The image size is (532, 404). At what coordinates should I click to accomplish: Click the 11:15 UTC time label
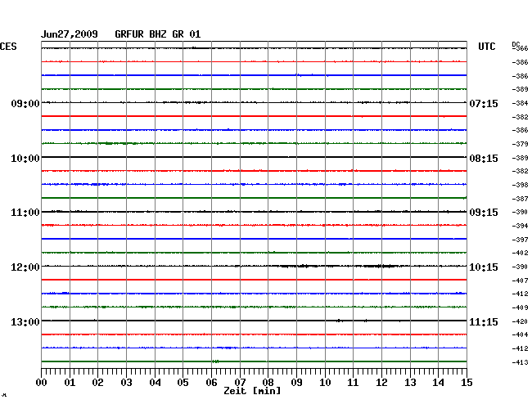[484, 321]
